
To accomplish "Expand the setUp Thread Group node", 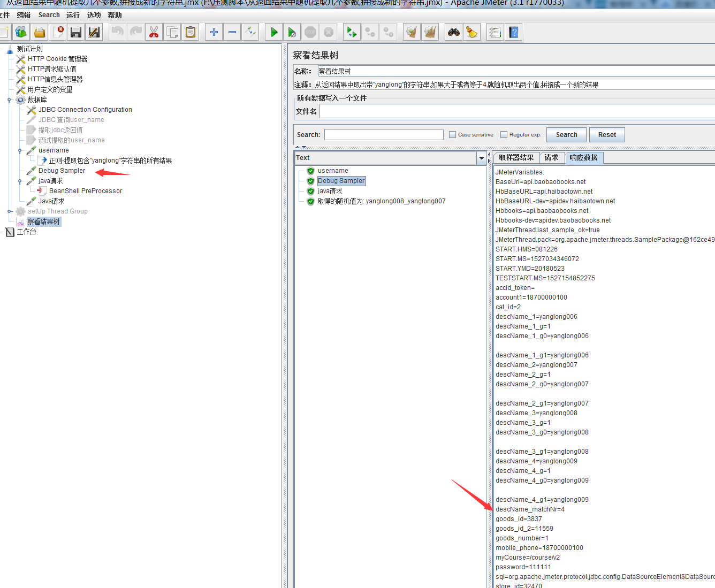I will pos(9,211).
